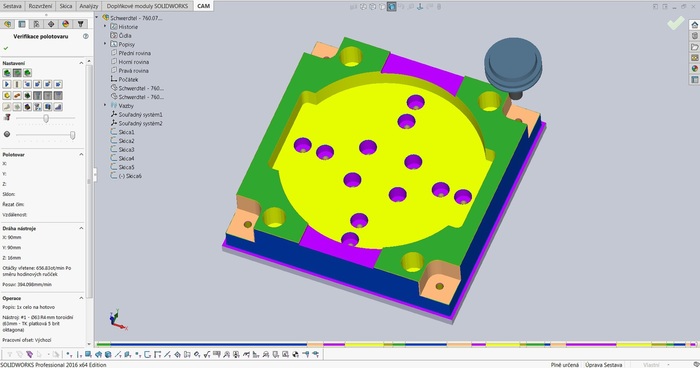Collapse the Nastavení section
The width and height of the screenshot is (700, 368).
coord(81,63)
